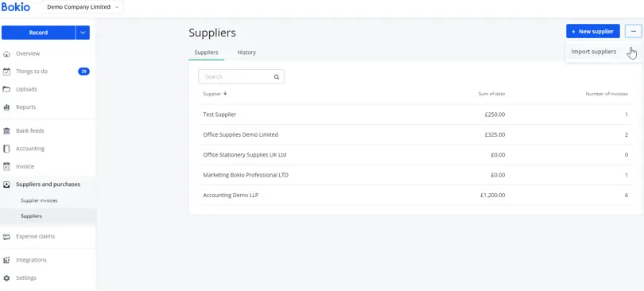
Task: Click the Overview home icon
Action: (6, 54)
